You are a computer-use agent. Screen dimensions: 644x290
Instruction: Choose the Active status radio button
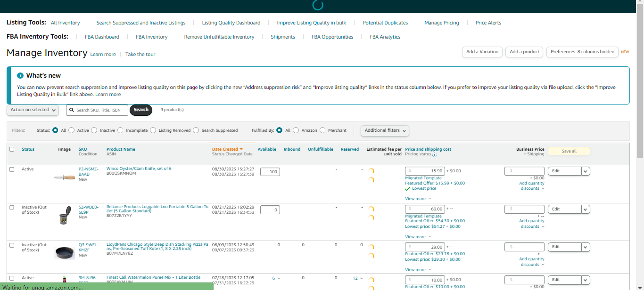tap(71, 130)
